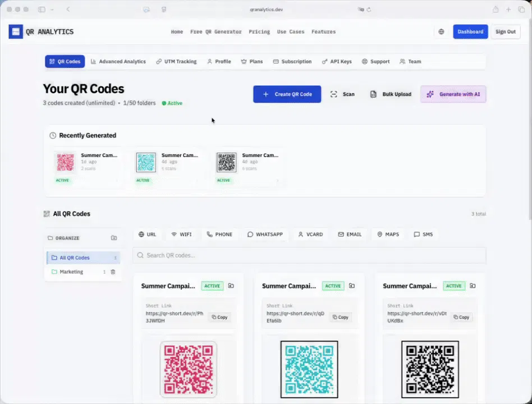532x404 pixels.
Task: Click the Generate with AI button
Action: (x=453, y=94)
